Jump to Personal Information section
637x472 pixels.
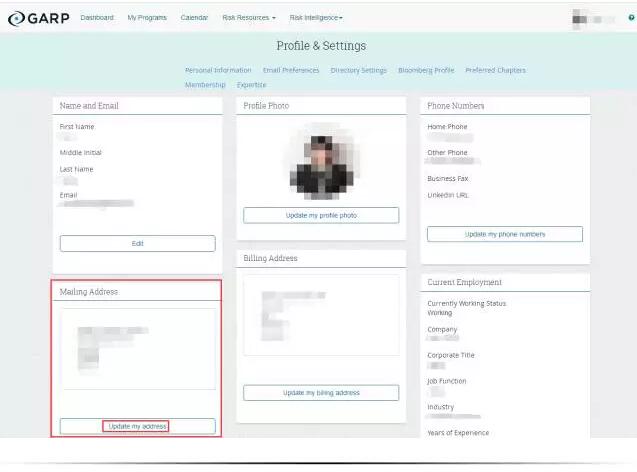218,70
